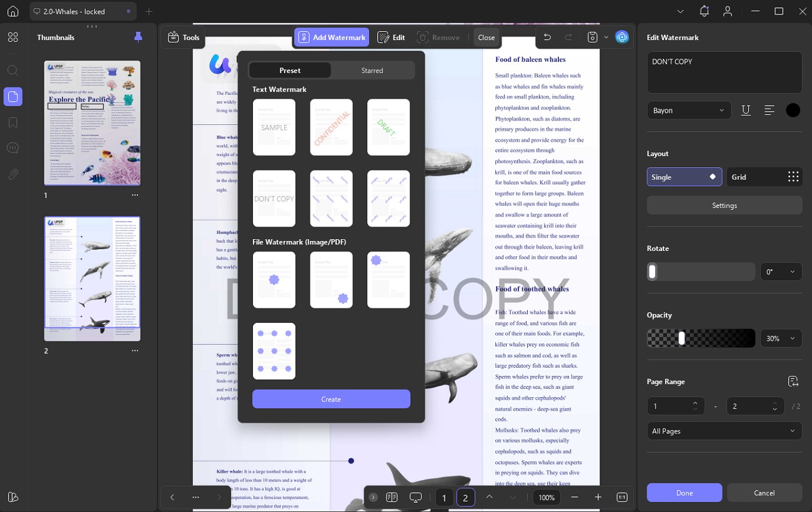Open more options for thumbnail page 1

pyautogui.click(x=135, y=195)
